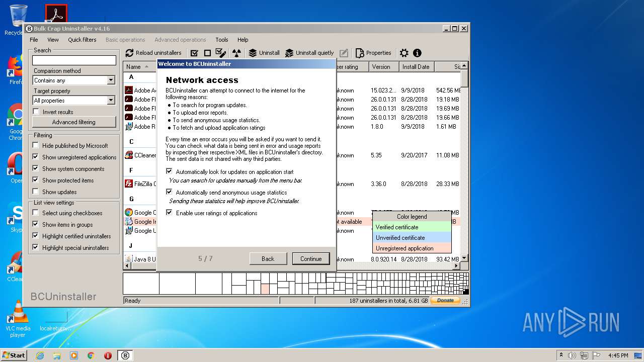Open the Quick filters menu
Screen dimensions: 644x362
point(82,40)
